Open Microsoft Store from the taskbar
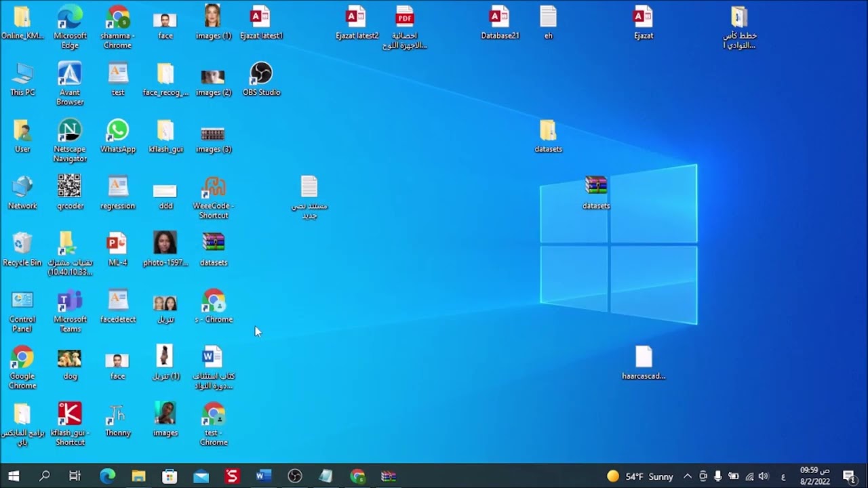The height and width of the screenshot is (488, 868). tap(170, 476)
